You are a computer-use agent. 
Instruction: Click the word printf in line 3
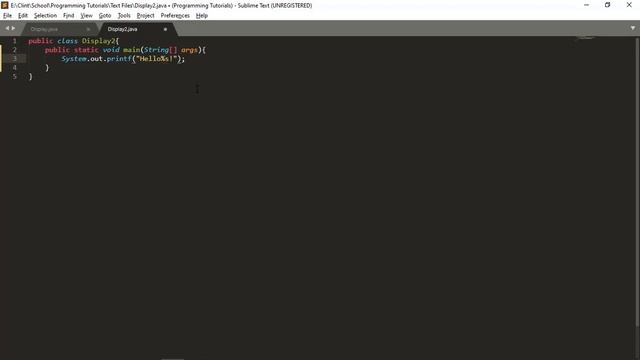click(x=119, y=59)
